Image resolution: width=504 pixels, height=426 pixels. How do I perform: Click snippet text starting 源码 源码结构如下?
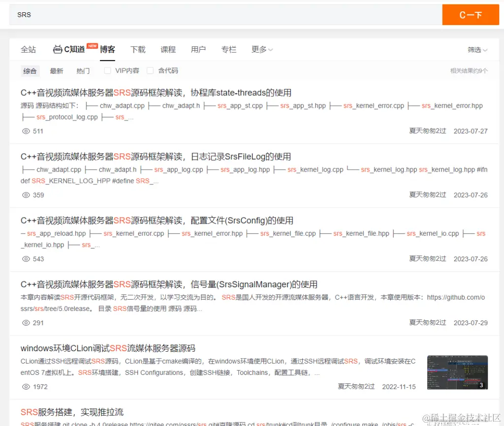(252, 112)
